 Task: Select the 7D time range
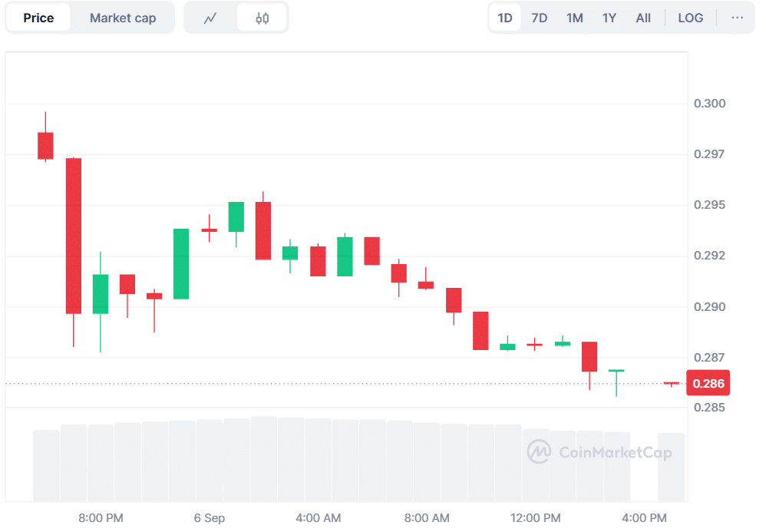click(540, 18)
